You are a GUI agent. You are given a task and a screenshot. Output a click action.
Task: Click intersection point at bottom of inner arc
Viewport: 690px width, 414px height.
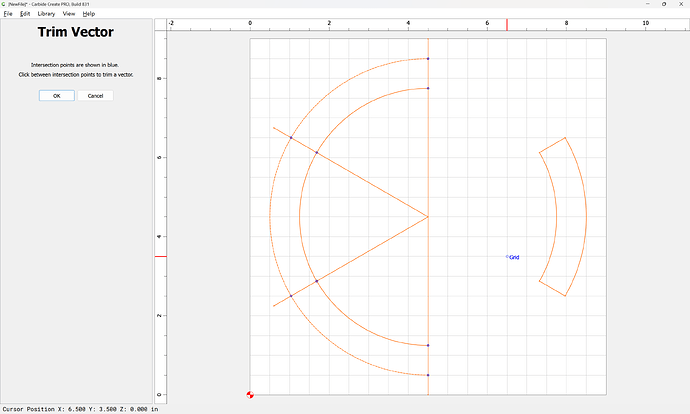pyautogui.click(x=428, y=345)
